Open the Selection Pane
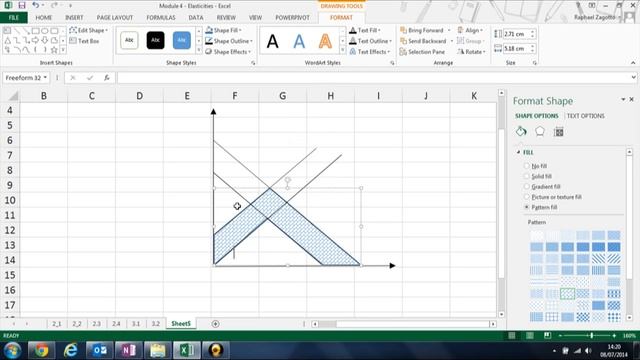 (422, 52)
